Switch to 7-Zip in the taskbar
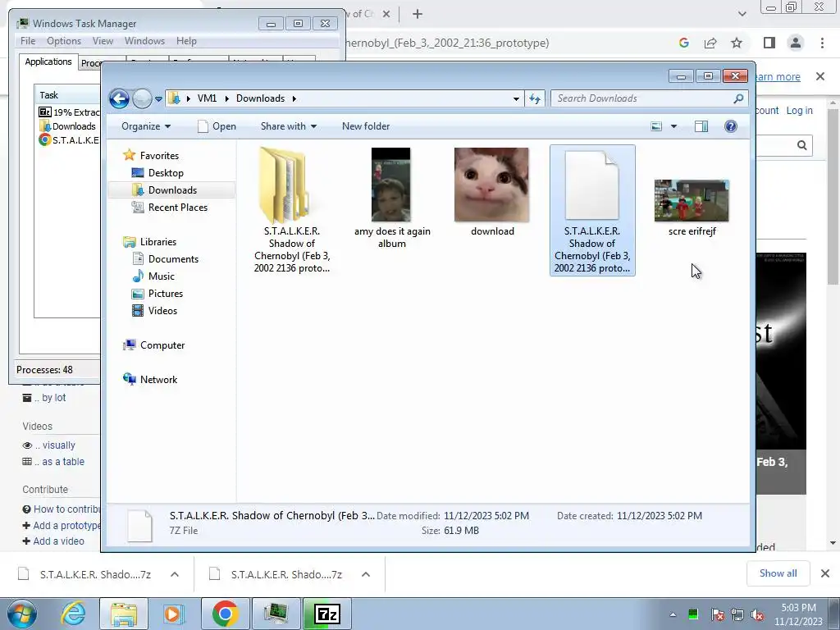Image resolution: width=840 pixels, height=630 pixels. coord(327,614)
